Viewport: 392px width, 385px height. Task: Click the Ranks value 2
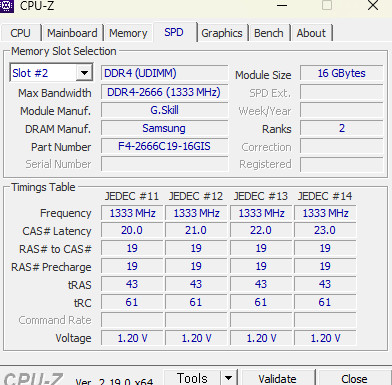[x=341, y=128]
